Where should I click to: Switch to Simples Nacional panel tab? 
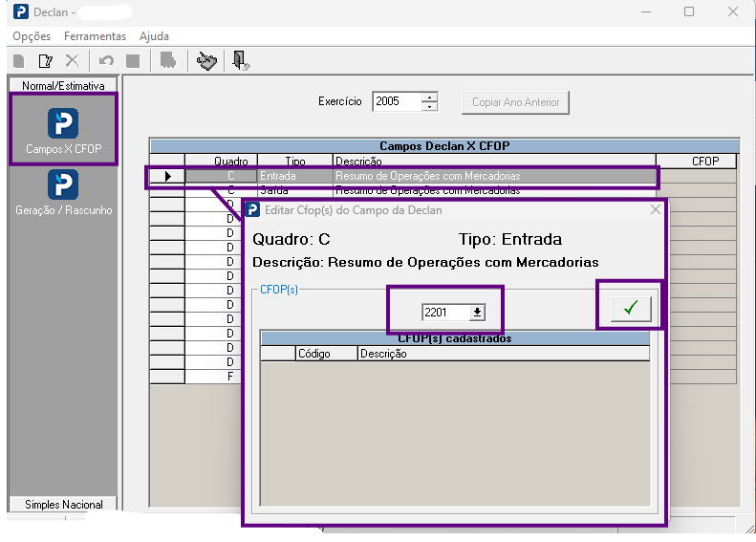pyautogui.click(x=64, y=505)
